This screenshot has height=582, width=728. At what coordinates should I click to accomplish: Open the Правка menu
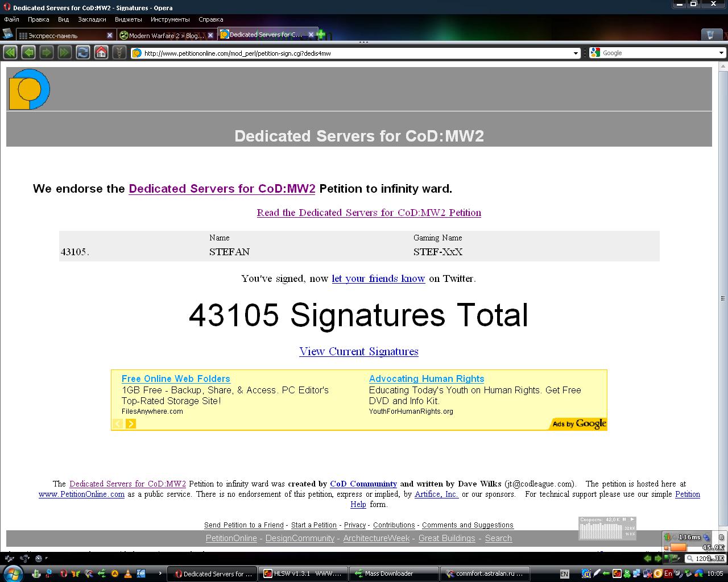click(x=39, y=19)
